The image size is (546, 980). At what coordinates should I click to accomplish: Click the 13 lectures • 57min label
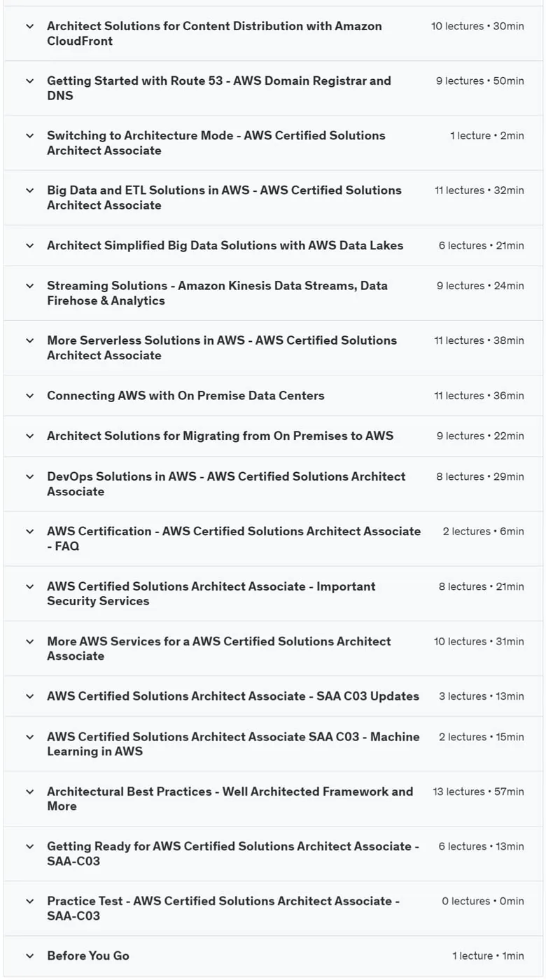pyautogui.click(x=478, y=792)
